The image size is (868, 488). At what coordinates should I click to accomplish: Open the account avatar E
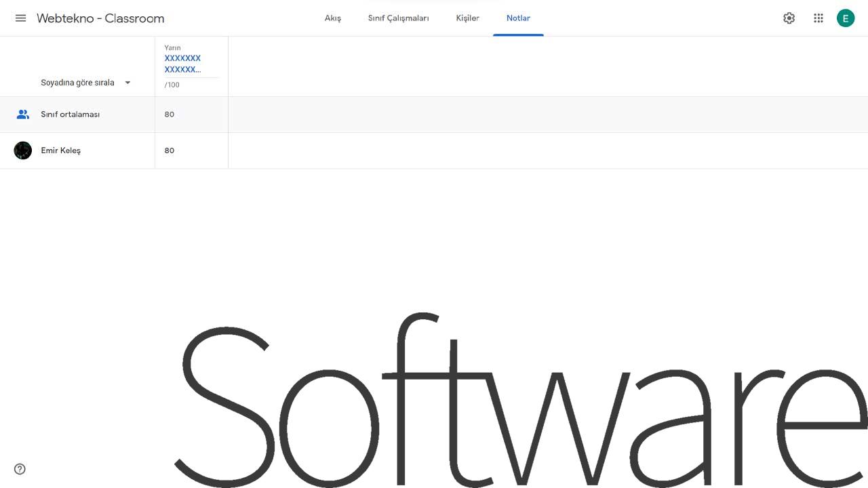pyautogui.click(x=846, y=18)
